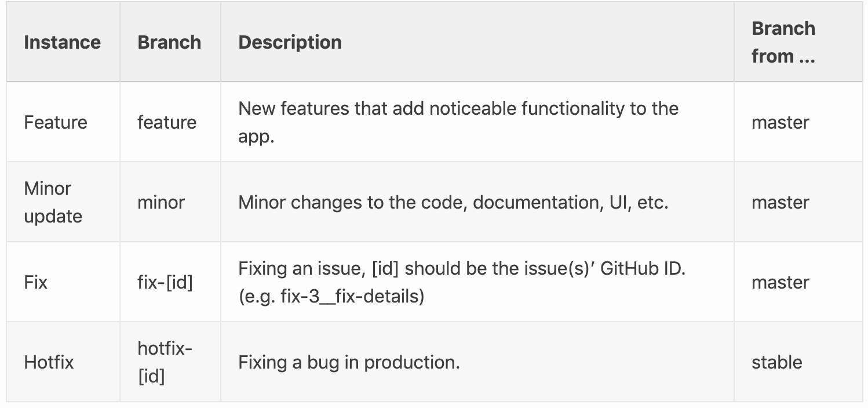The height and width of the screenshot is (408, 868).
Task: Click the "fix-[id]" branch name cell
Action: (x=165, y=282)
